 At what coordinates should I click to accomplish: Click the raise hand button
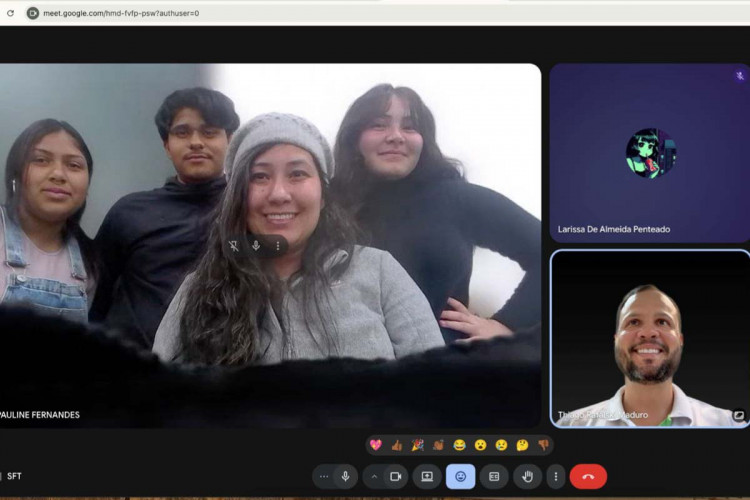click(x=527, y=477)
